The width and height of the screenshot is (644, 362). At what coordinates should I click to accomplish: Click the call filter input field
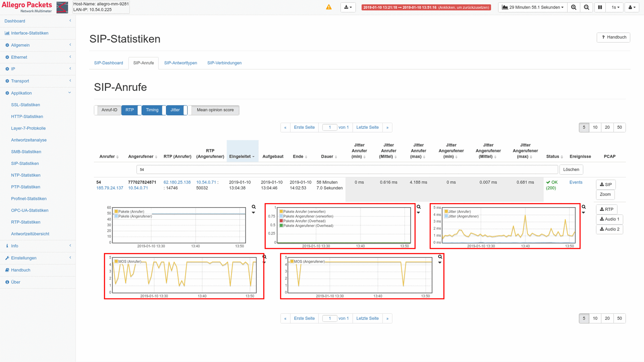pos(347,170)
